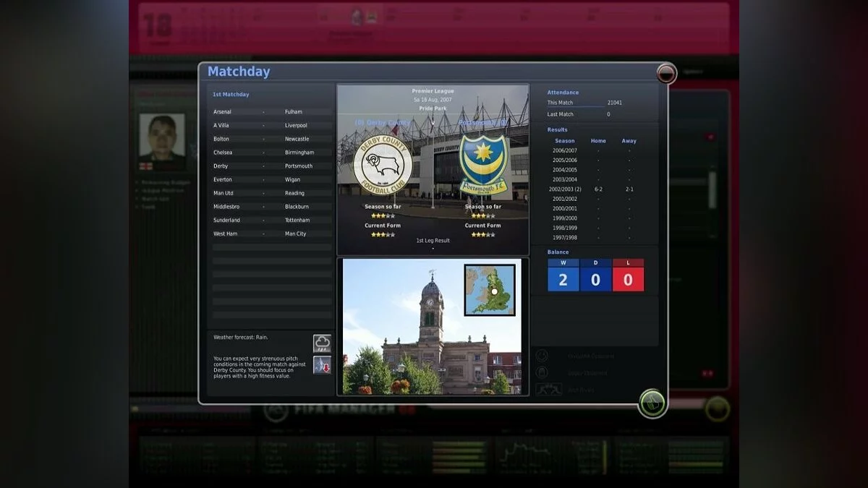Click the 2002/2003 (2) season results row
The image size is (868, 488).
597,189
